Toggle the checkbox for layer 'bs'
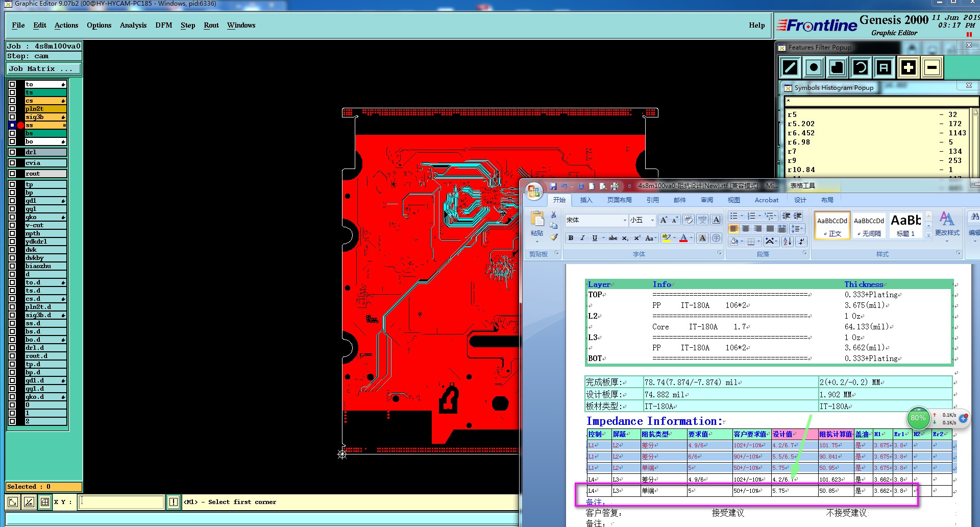This screenshot has height=527, width=980. (12, 133)
